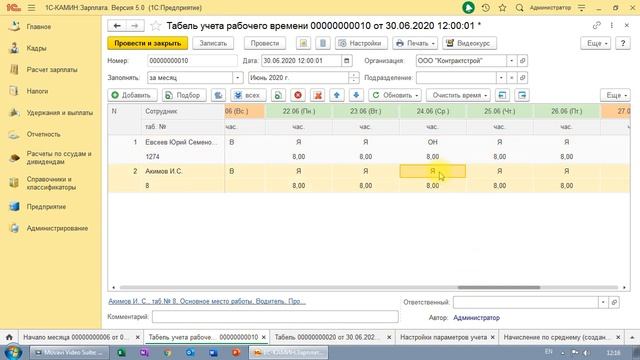Switch to Табель 0000000020 от 30.06.202 tab
640x360 pixels.
(327, 337)
